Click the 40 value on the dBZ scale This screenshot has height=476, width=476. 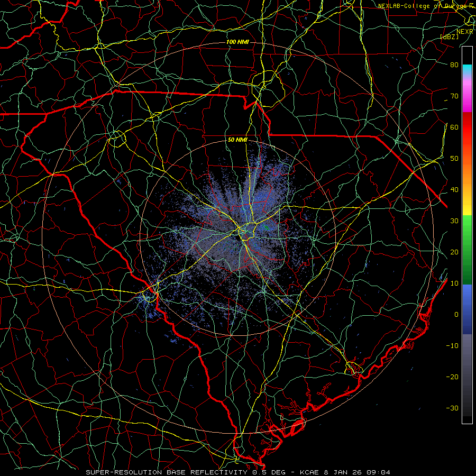454,190
